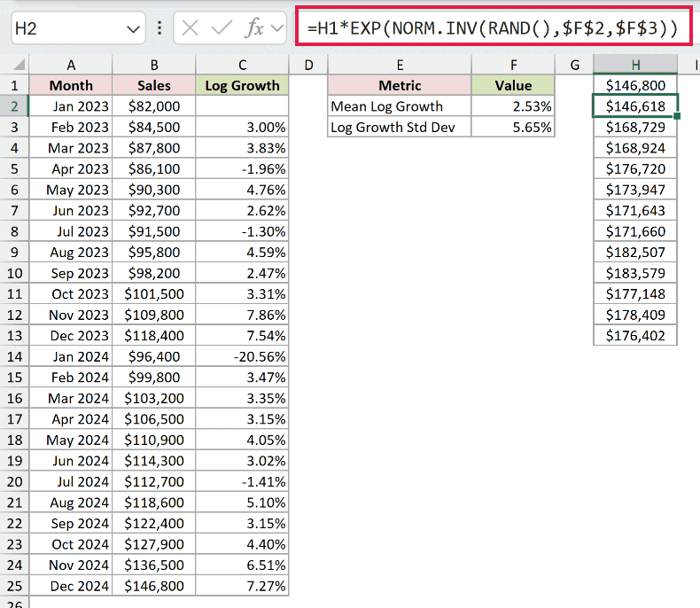The height and width of the screenshot is (608, 700).
Task: Select the -1.96% log growth cell
Action: point(243,168)
